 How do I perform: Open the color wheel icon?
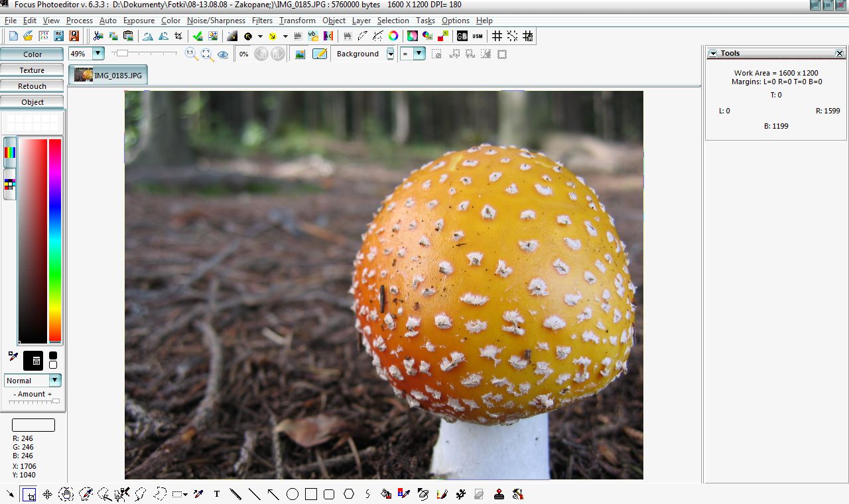pyautogui.click(x=393, y=36)
